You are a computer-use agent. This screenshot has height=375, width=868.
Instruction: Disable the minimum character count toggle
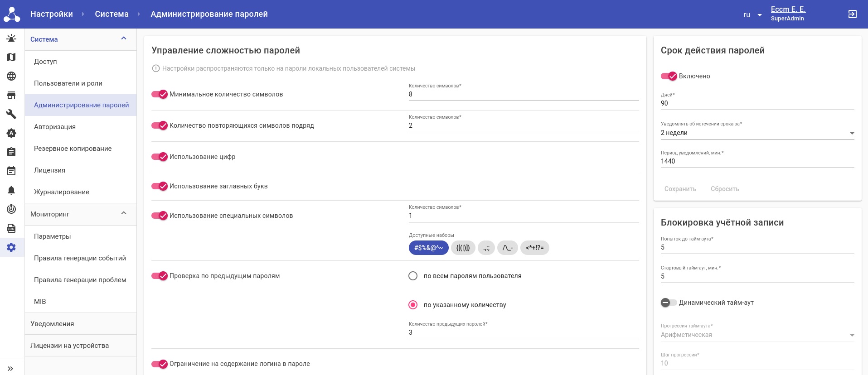tap(160, 94)
